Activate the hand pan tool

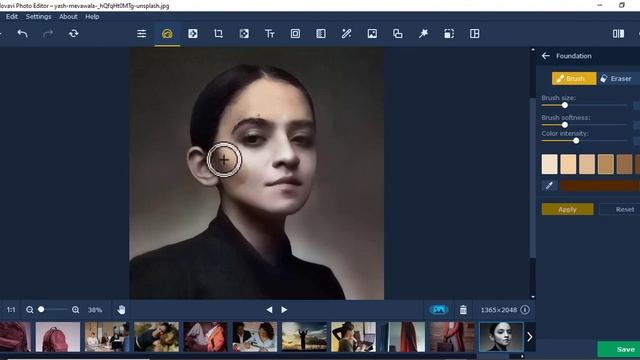click(x=121, y=310)
